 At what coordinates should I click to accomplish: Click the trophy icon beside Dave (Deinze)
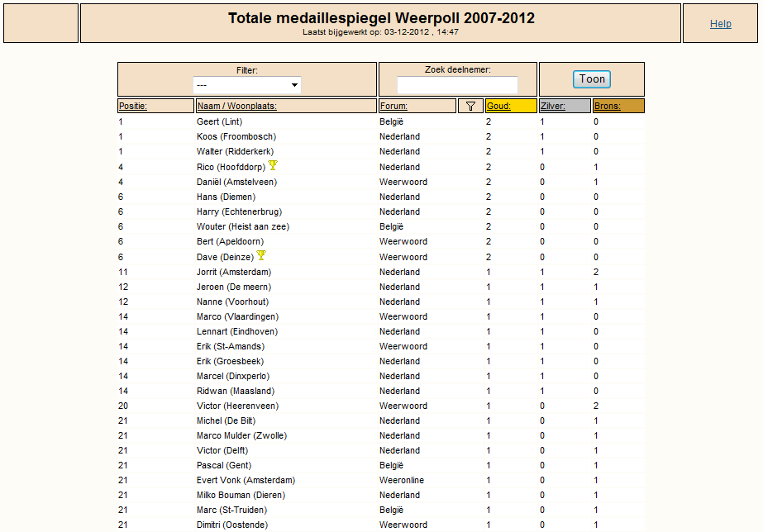[x=261, y=255]
